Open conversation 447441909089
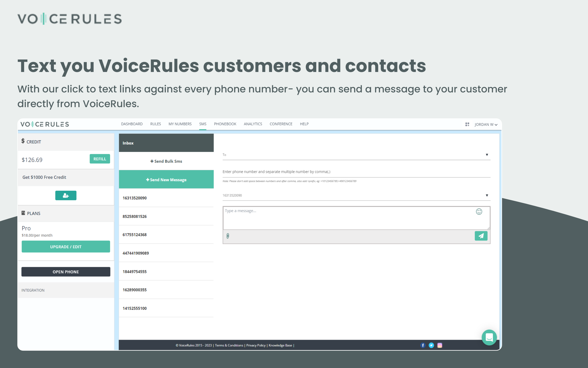This screenshot has height=368, width=588. tap(166, 253)
